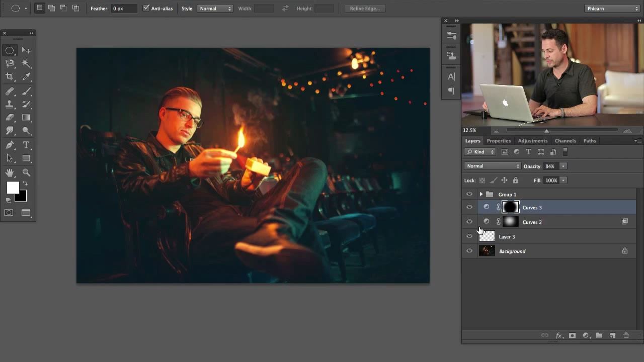Add a layer mask
644x362 pixels.
tap(572, 335)
